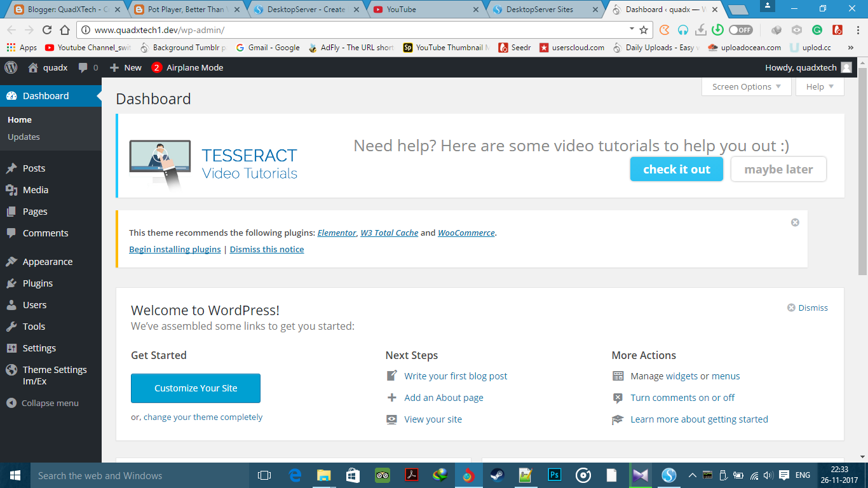868x488 pixels.
Task: Click Write your first blog post
Action: pos(456,376)
